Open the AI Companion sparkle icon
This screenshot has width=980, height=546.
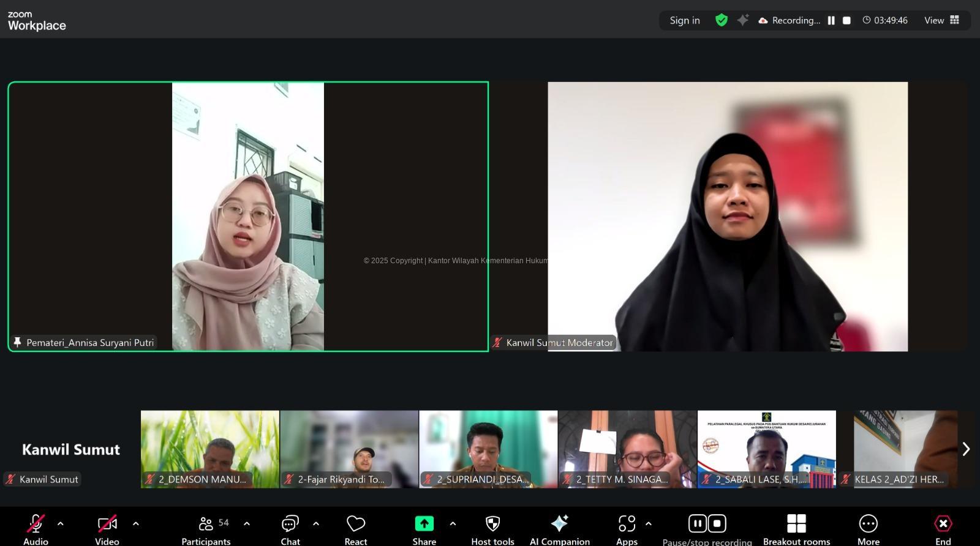pos(559,524)
